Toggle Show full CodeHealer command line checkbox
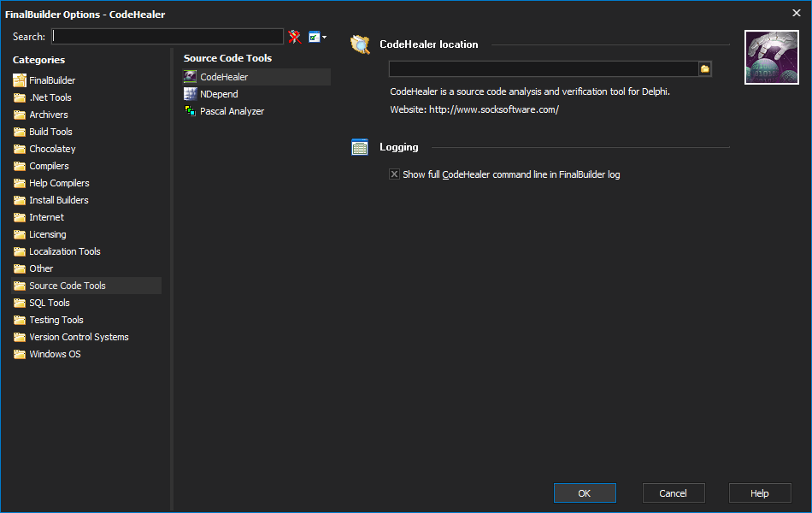The width and height of the screenshot is (812, 513). pos(395,174)
